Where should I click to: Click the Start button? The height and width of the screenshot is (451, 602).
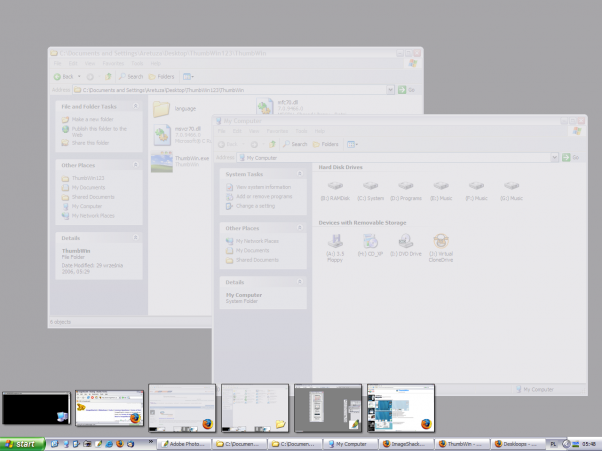(x=22, y=443)
